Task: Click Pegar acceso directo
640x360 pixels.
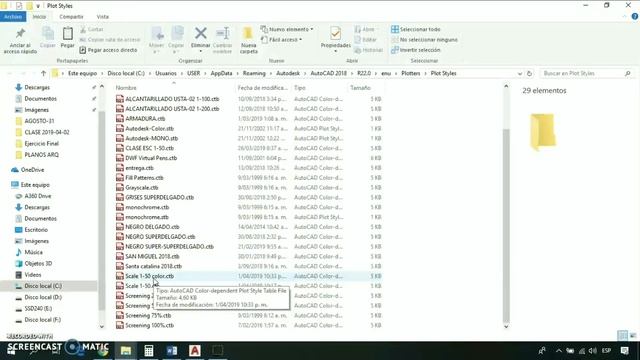Action: [x=108, y=50]
